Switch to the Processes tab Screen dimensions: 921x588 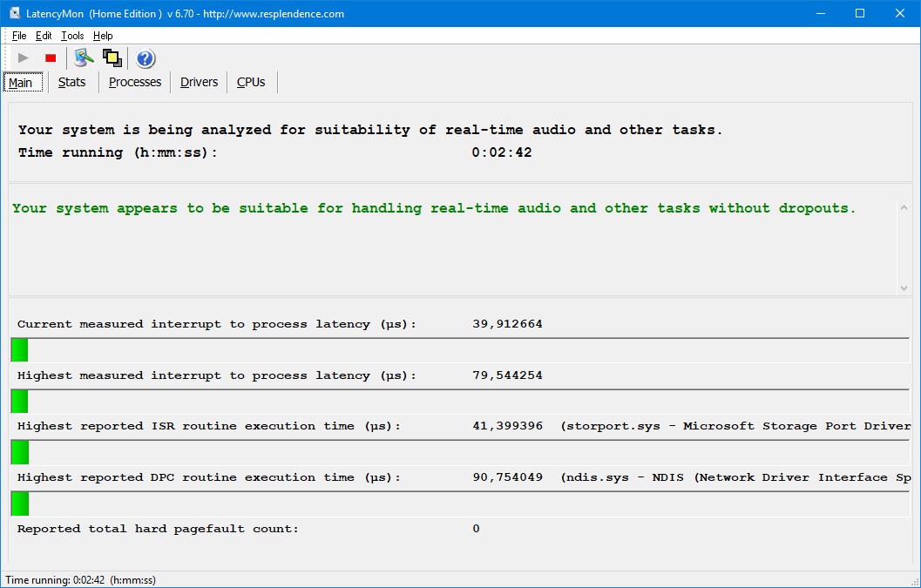coord(135,82)
